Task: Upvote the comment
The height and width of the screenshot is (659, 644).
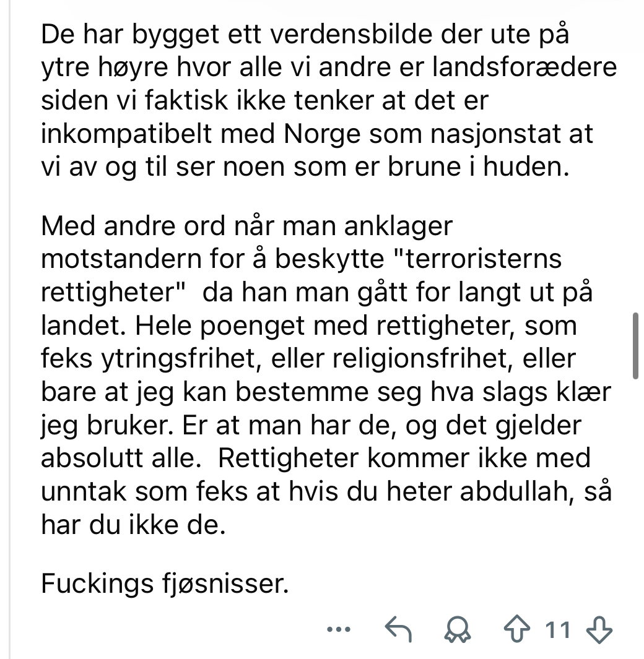Action: [517, 629]
